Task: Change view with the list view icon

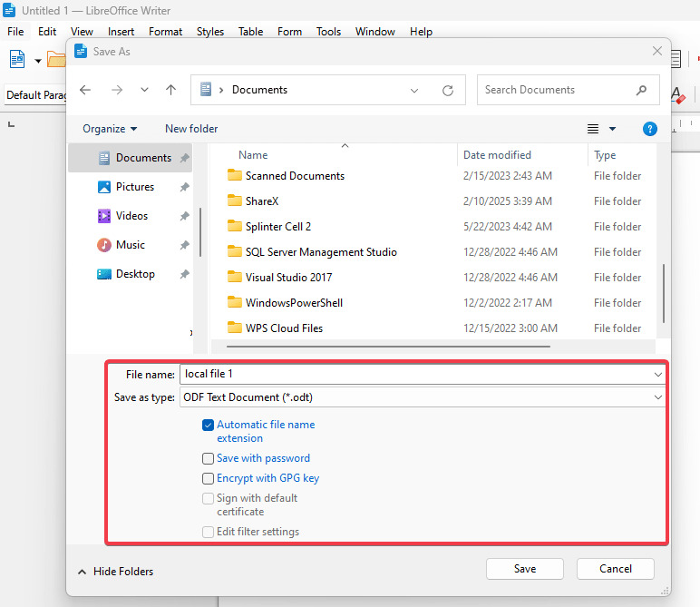Action: [593, 129]
